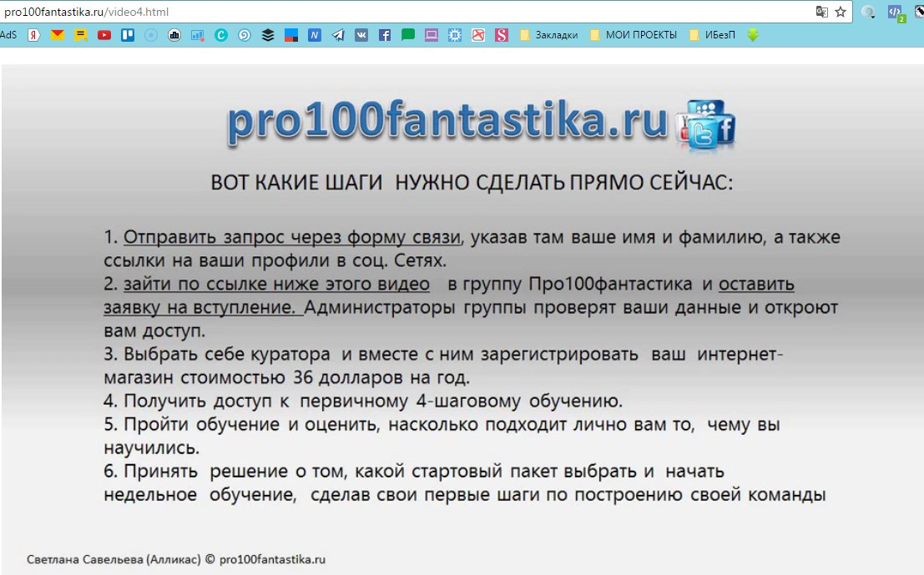Open the search magnifier dropdown near toolbar
The image size is (924, 575).
coord(868,13)
